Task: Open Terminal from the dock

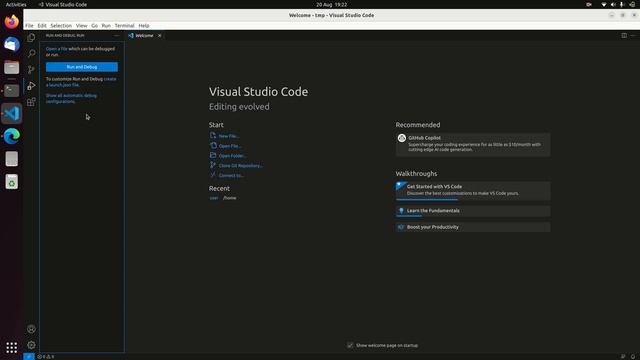Action: pyautogui.click(x=11, y=90)
